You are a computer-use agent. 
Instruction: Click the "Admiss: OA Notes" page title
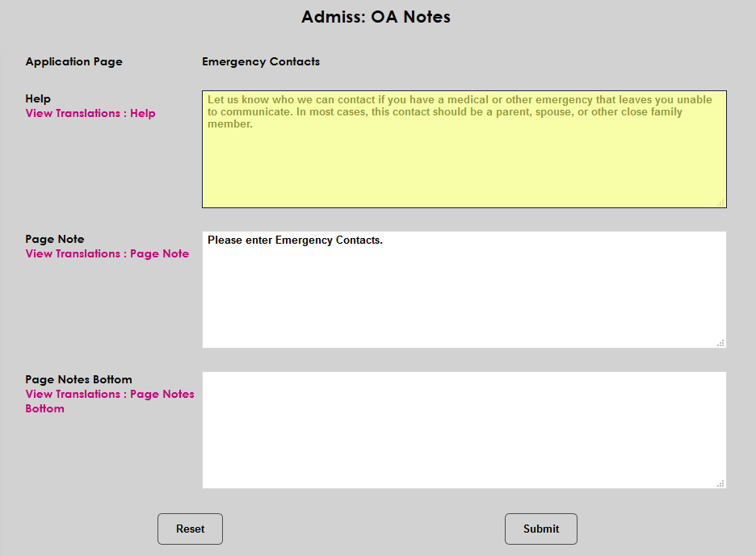pos(376,16)
